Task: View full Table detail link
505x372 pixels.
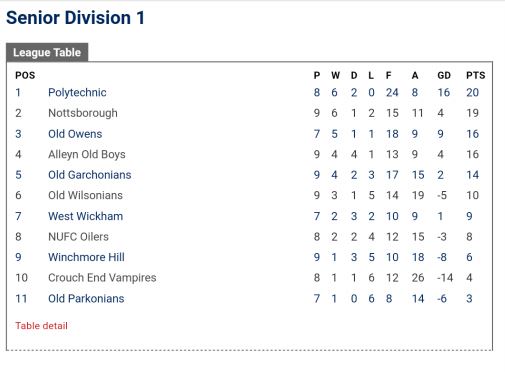Action: point(41,326)
